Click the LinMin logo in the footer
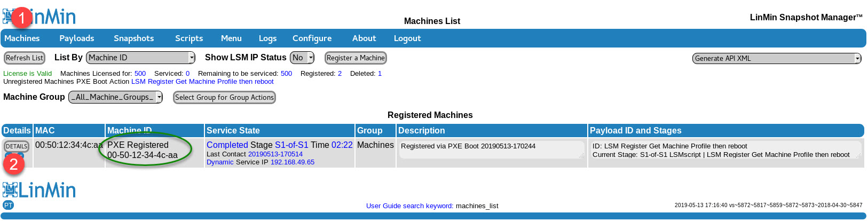 point(40,190)
